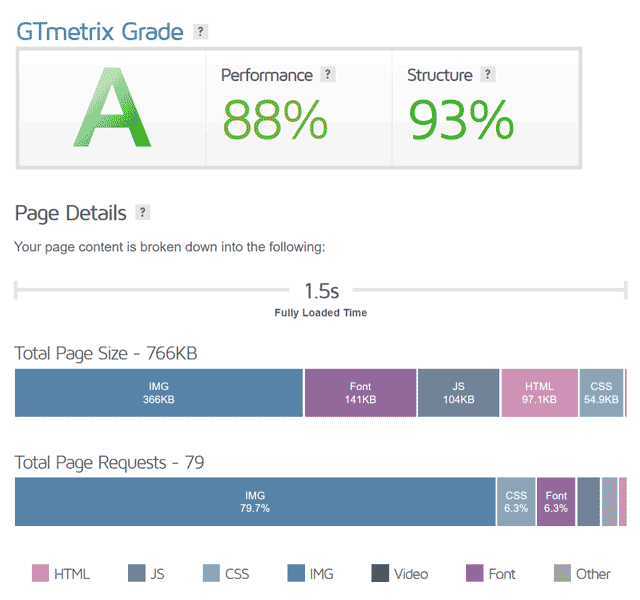Pick the dark Video legend swatch
640x600 pixels.
pos(380,573)
